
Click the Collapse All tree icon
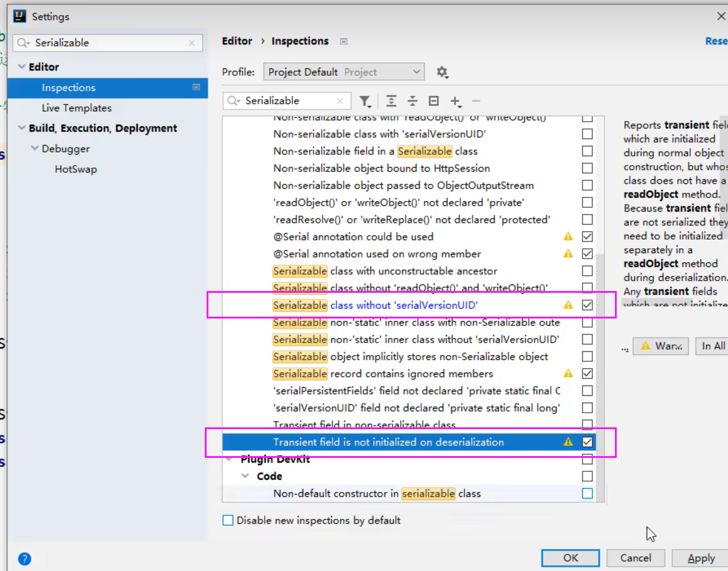coord(413,101)
